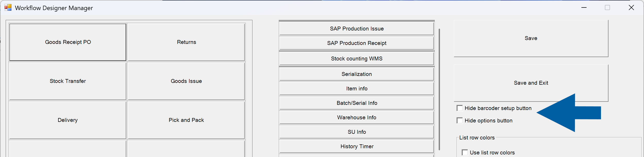Open History Timer
Image resolution: width=644 pixels, height=157 pixels.
[357, 146]
